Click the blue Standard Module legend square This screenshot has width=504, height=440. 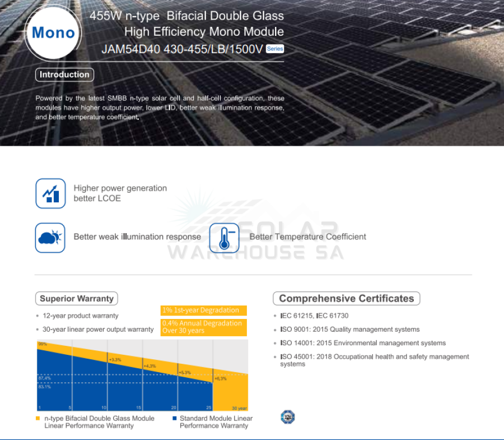(x=175, y=419)
